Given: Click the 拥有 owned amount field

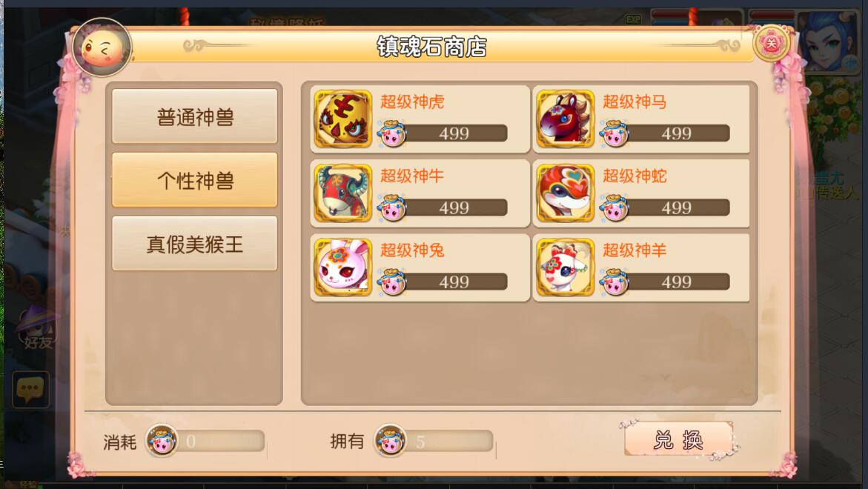Looking at the screenshot, I should 448,441.
